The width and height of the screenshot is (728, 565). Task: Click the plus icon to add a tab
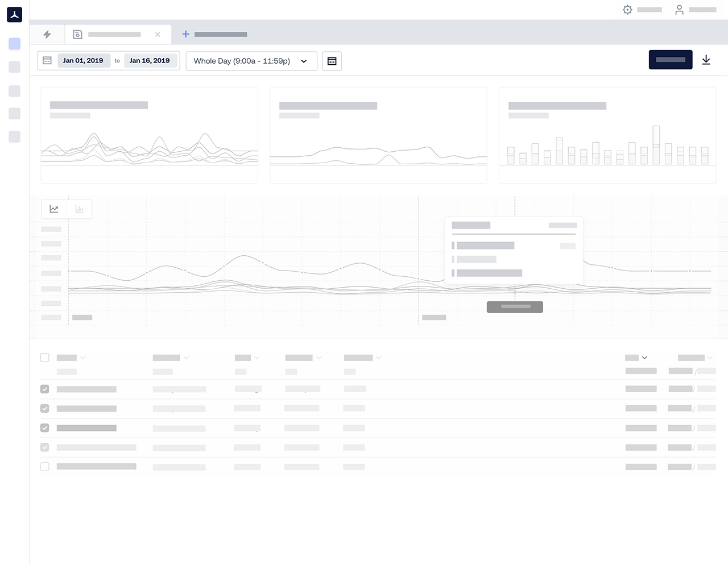[x=185, y=34]
